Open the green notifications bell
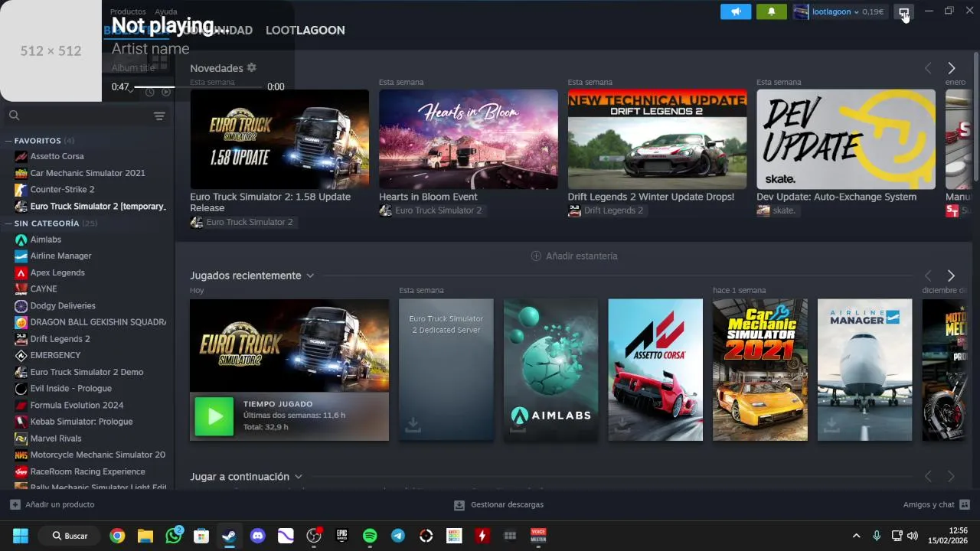Image resolution: width=980 pixels, height=551 pixels. click(x=772, y=11)
